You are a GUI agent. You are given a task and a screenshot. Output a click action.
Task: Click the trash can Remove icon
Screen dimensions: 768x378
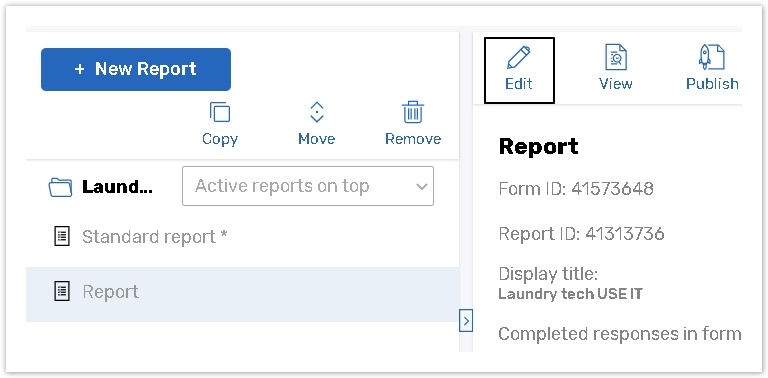[x=413, y=112]
